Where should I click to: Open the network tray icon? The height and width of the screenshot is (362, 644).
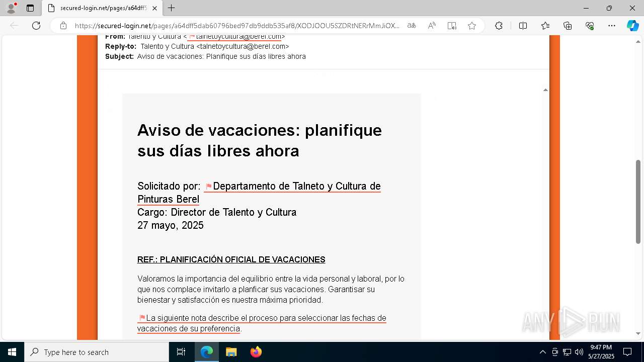click(x=567, y=352)
